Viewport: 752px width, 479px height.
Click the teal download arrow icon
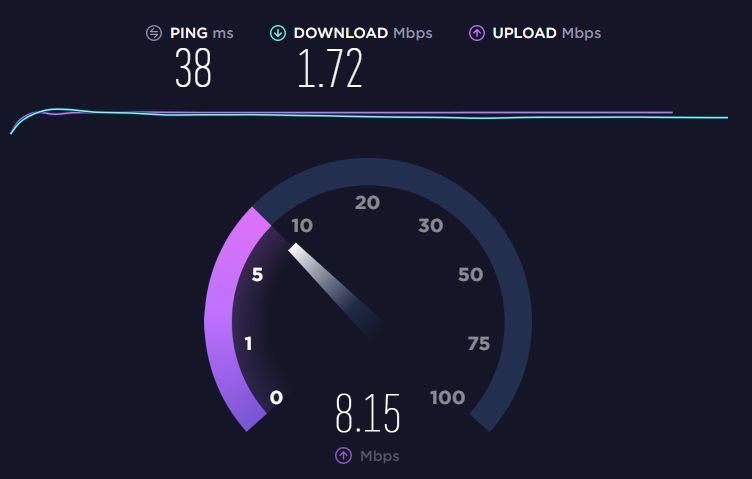278,33
